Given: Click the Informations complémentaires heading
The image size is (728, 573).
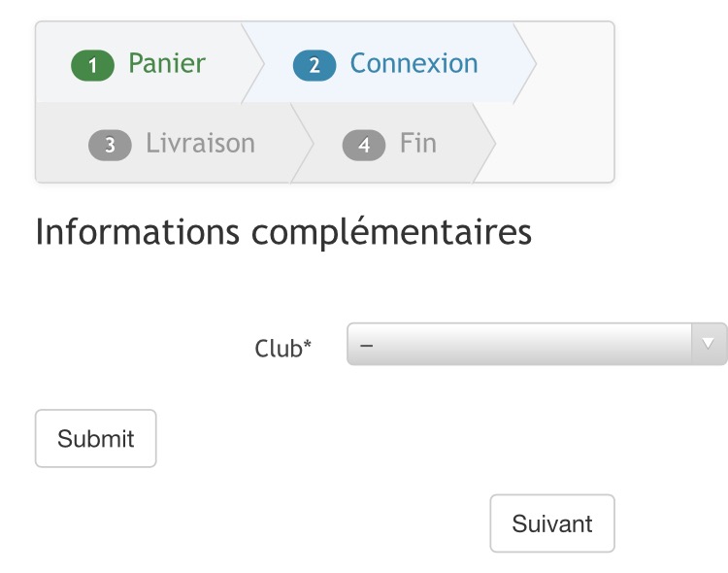Looking at the screenshot, I should pos(282,233).
